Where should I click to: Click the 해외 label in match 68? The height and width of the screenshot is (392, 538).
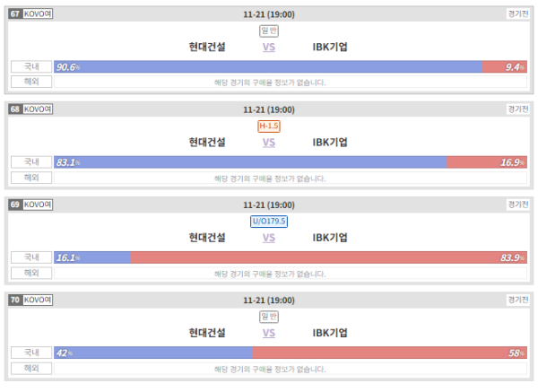(x=31, y=178)
